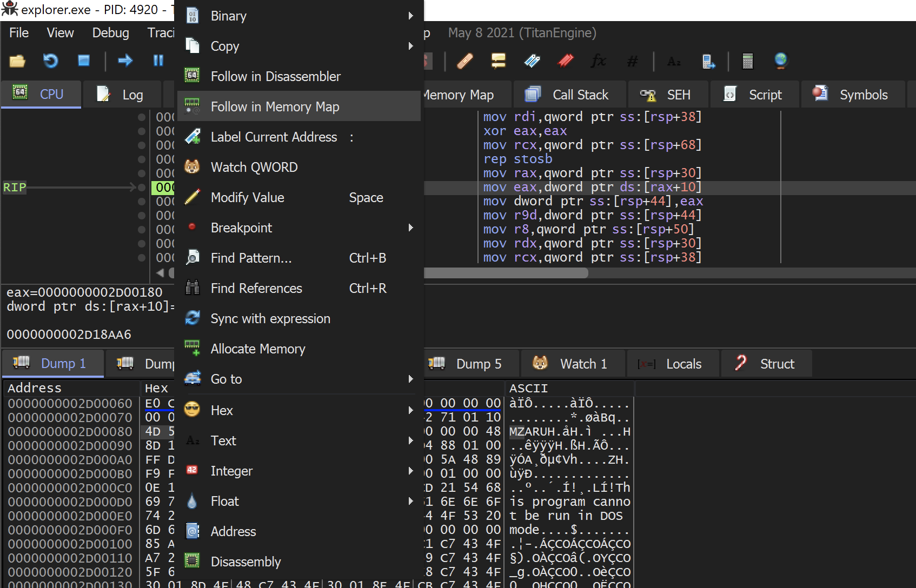Viewport: 916px width, 588px height.
Task: Open the Struct tab
Action: coord(766,364)
